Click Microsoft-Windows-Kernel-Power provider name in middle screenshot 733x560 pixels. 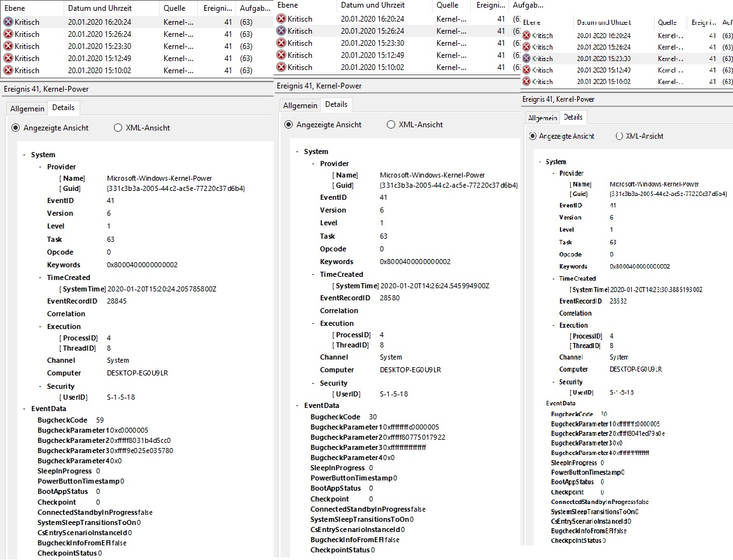coord(433,175)
